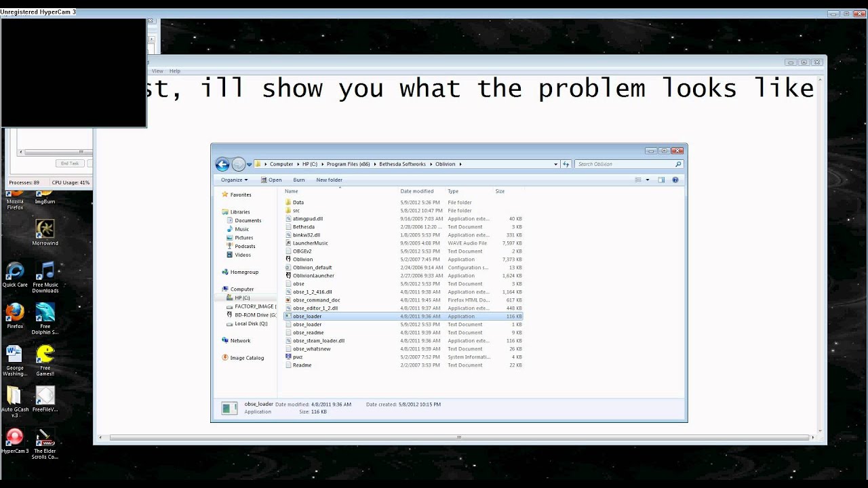Select The Elder Scrolls Co... desktop icon
Viewport: 868px width, 488px height.
point(45,443)
